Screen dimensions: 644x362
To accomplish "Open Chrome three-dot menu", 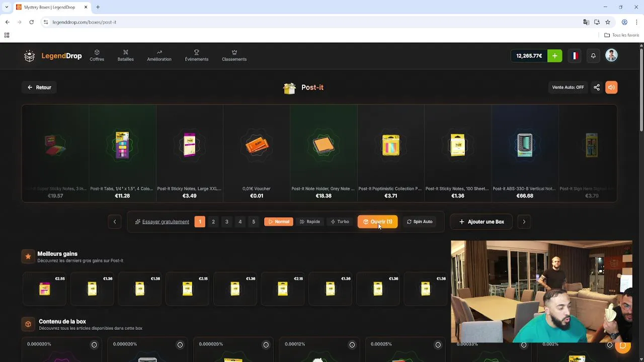I will (636, 22).
